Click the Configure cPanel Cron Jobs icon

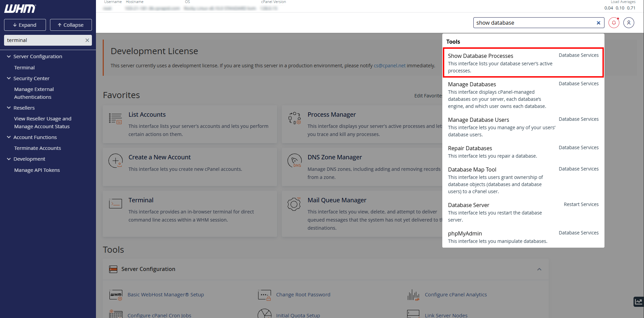(x=116, y=314)
